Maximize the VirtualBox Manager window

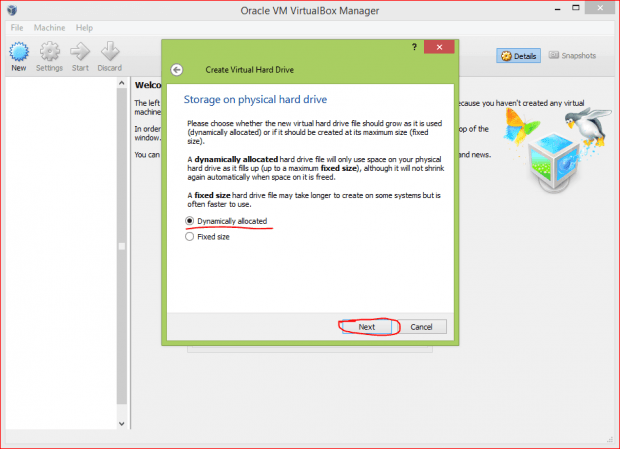tap(576, 8)
